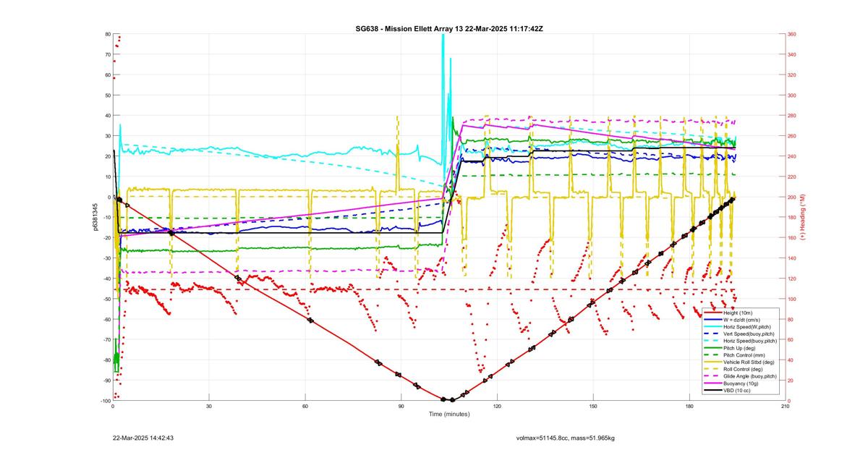Click the right axis tick label "180"

pos(792,217)
